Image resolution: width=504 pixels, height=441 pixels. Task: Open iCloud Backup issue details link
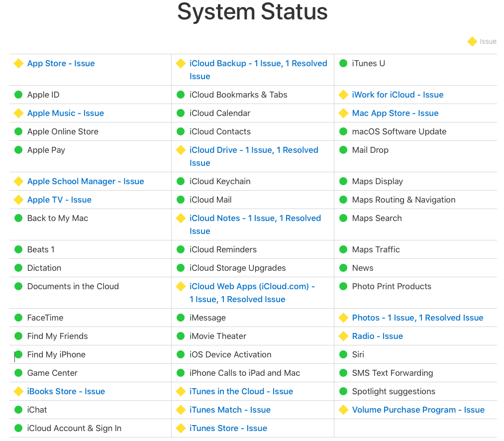[258, 70]
